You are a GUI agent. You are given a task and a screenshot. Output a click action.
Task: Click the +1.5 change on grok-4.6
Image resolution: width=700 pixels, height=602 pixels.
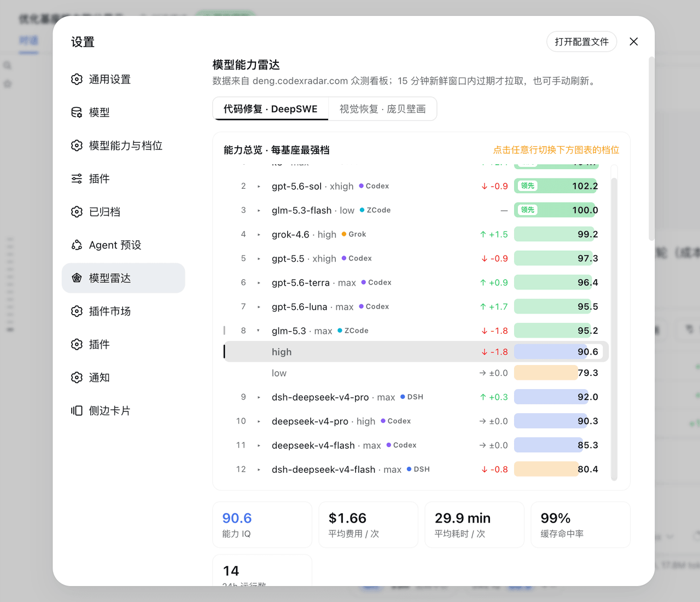tap(494, 234)
